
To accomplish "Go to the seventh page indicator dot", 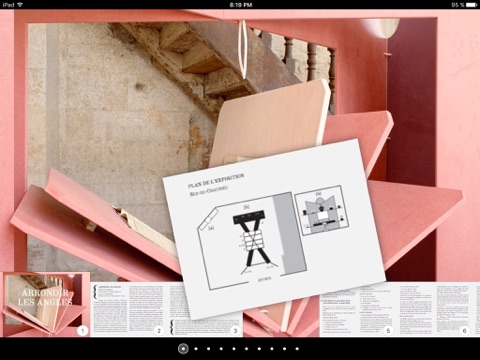I will [259, 349].
